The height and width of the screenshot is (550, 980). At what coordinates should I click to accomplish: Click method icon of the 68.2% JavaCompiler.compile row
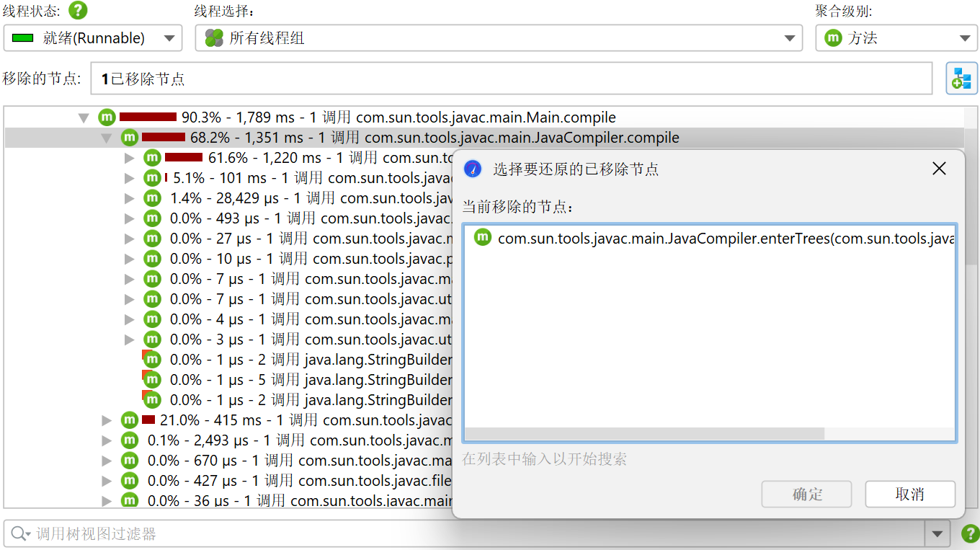(x=130, y=138)
